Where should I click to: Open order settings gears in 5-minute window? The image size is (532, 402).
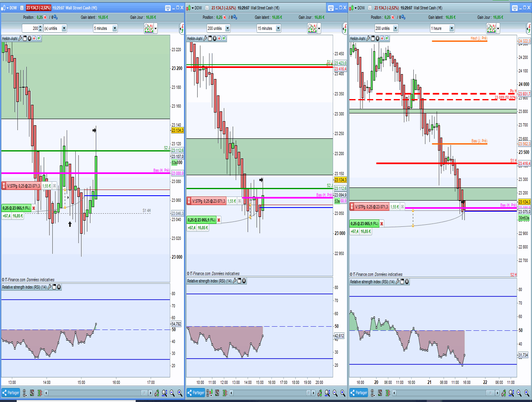(x=55, y=17)
